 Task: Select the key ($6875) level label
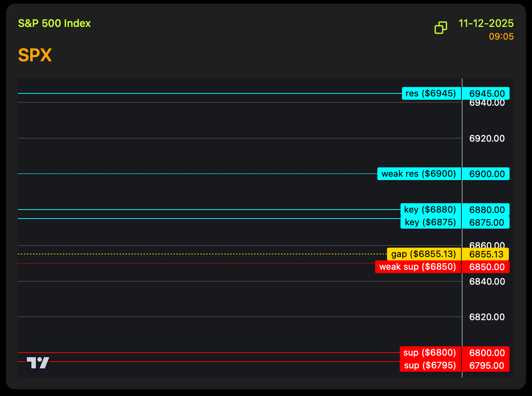tap(430, 222)
